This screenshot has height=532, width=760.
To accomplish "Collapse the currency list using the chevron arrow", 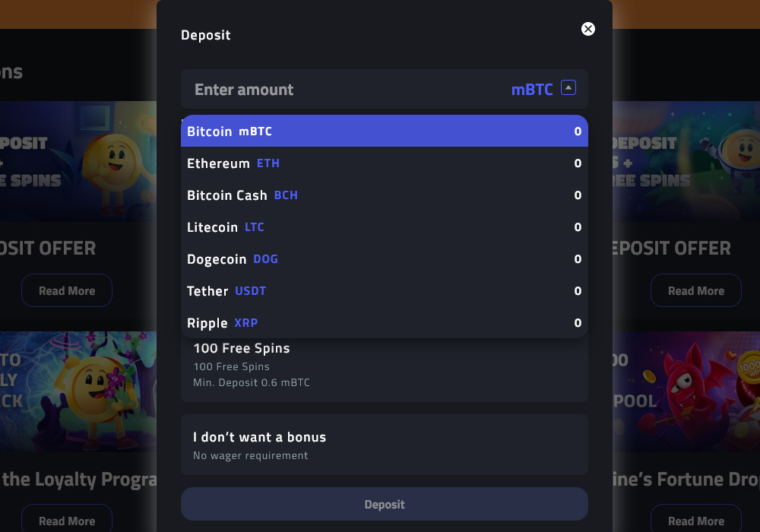I will (568, 87).
